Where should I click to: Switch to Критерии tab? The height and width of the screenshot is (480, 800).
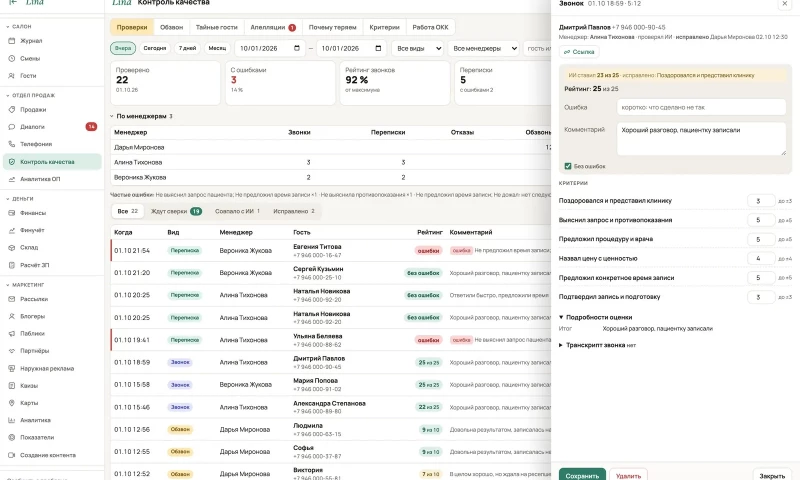(385, 28)
